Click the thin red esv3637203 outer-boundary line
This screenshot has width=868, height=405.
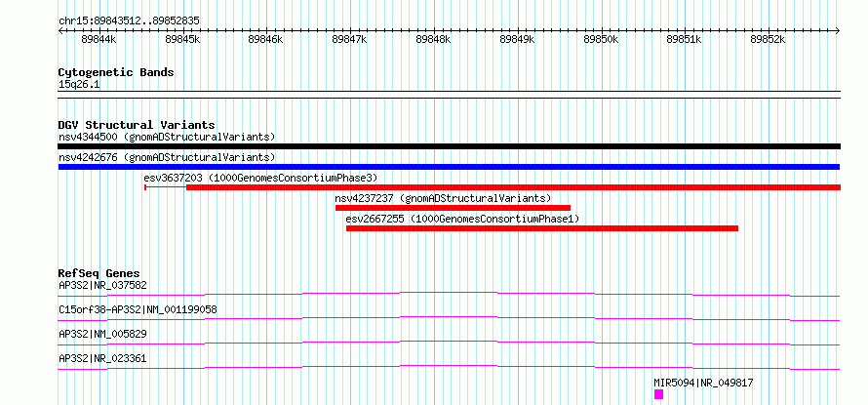coord(166,187)
